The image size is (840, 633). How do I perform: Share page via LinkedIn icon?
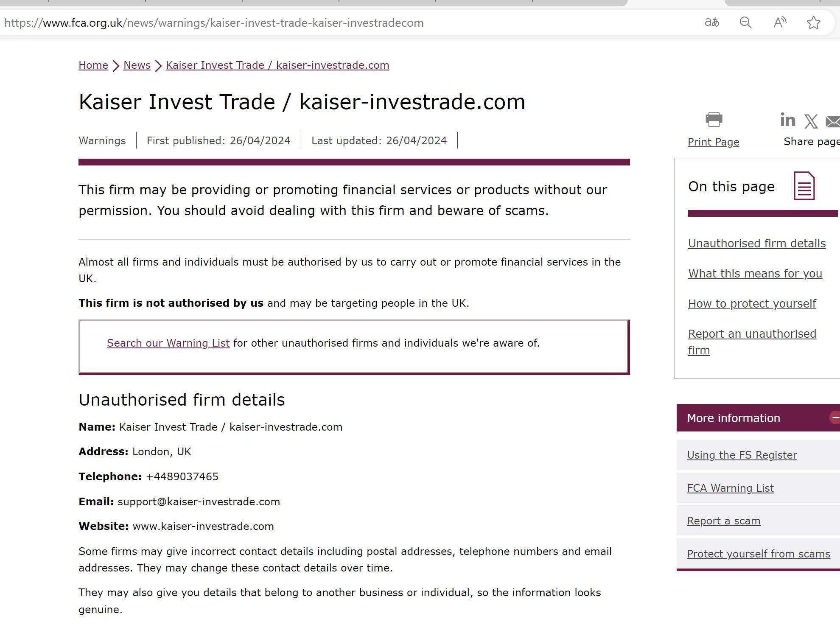tap(787, 120)
